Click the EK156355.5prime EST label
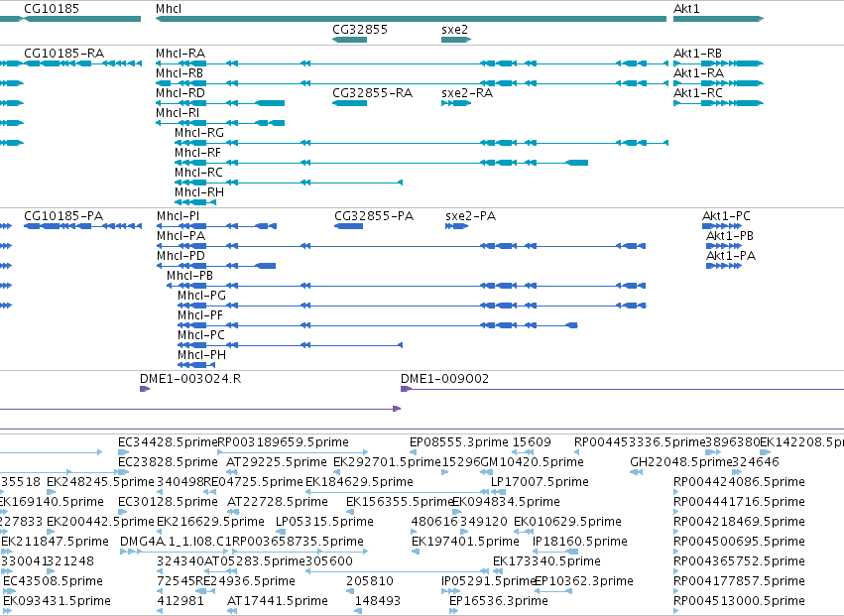Viewport: 844px width, 616px height. [x=400, y=502]
